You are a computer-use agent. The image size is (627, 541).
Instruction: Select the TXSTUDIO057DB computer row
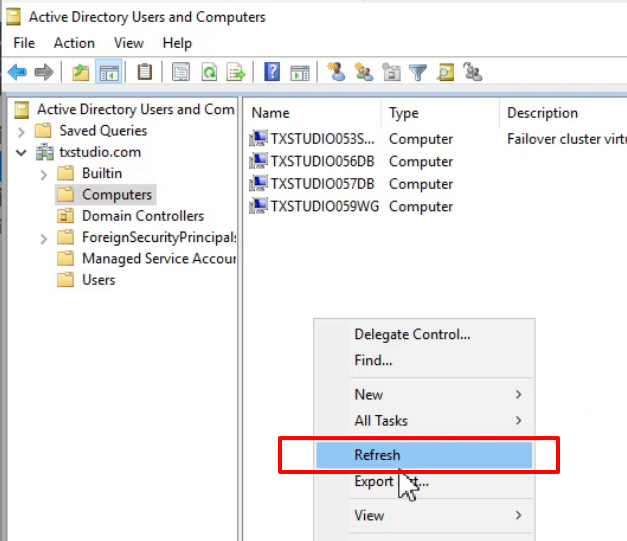coord(322,184)
